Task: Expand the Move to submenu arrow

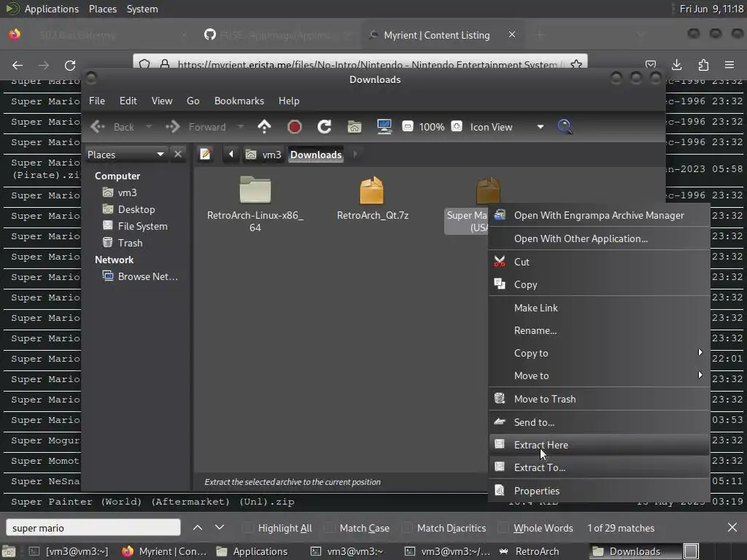Action: point(700,376)
